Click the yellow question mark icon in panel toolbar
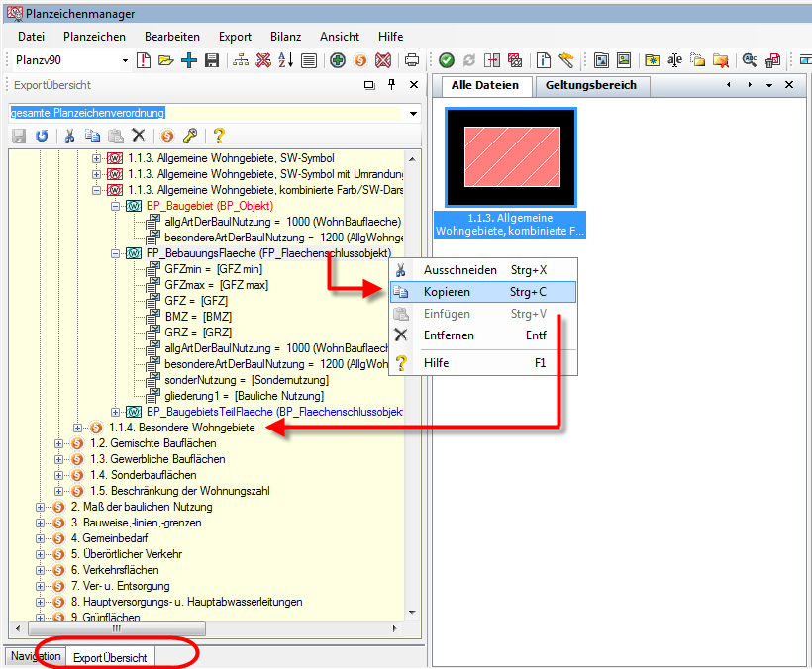The image size is (812, 669). tap(219, 136)
